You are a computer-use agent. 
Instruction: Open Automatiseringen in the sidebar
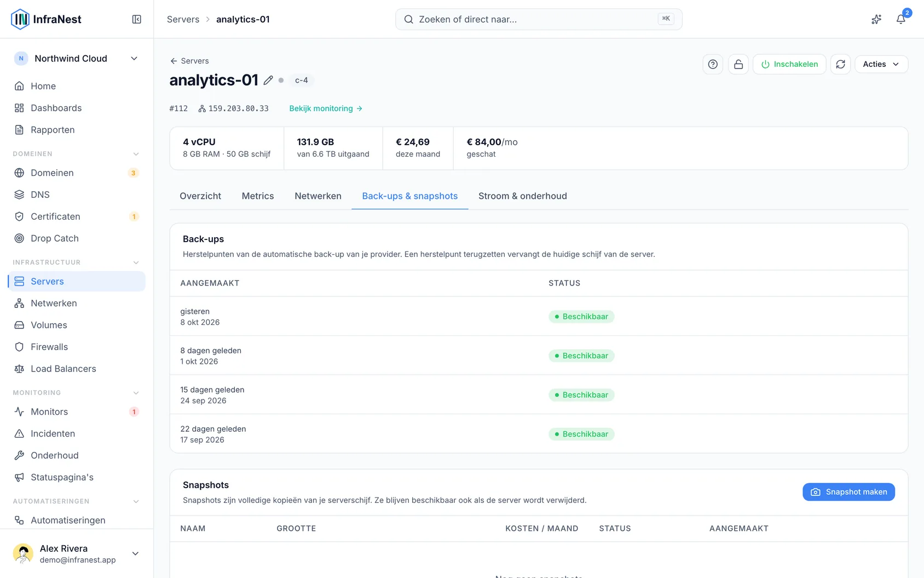point(77,520)
